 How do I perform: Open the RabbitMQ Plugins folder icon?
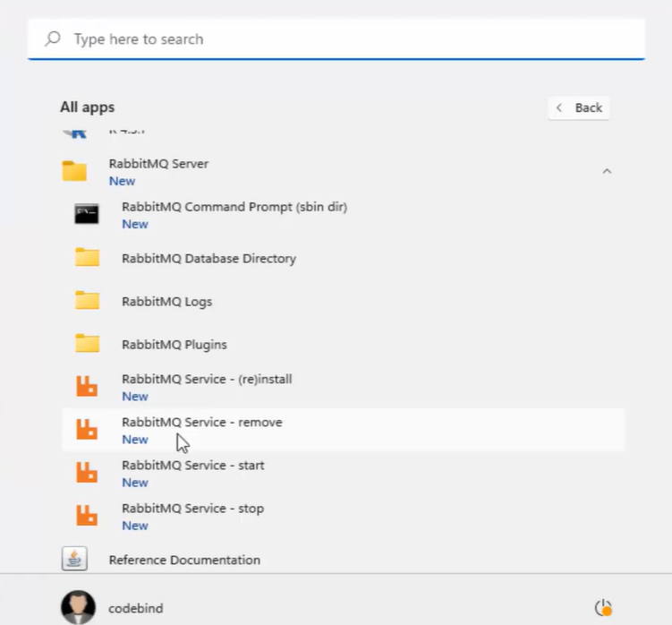click(x=88, y=343)
